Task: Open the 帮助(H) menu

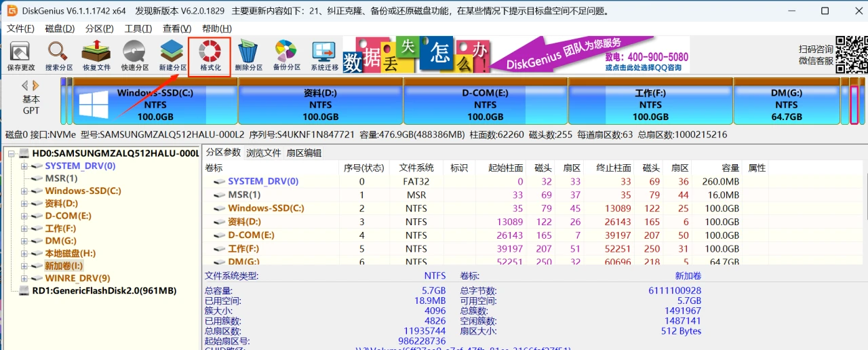Action: pyautogui.click(x=217, y=28)
